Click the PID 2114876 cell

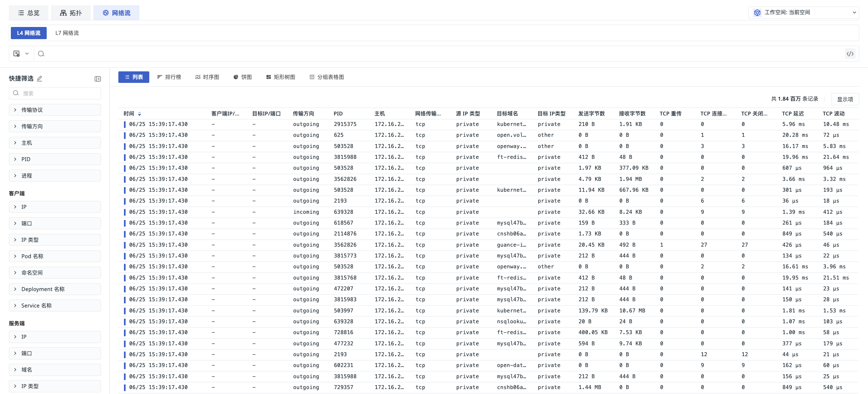click(345, 234)
